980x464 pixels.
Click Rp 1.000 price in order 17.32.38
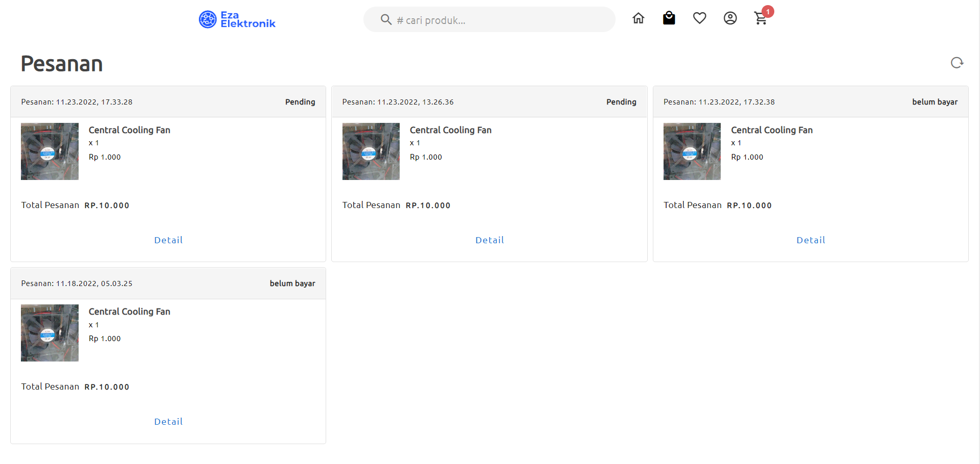point(747,157)
